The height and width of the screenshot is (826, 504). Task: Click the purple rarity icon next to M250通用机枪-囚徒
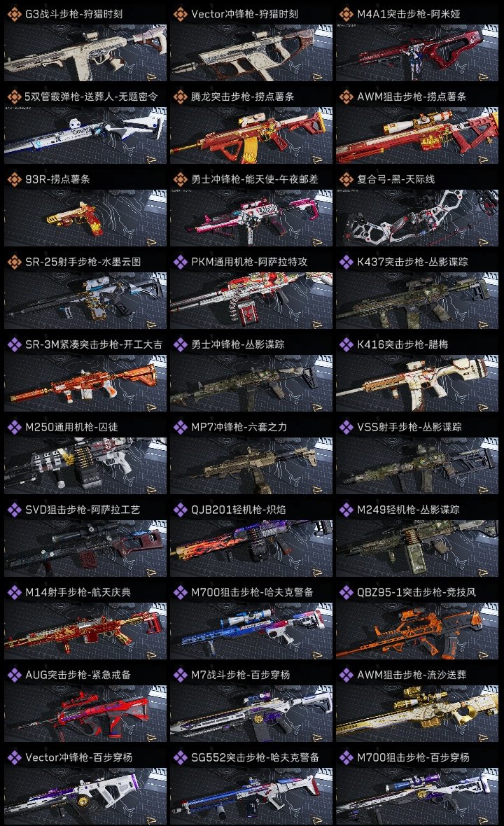pos(14,427)
